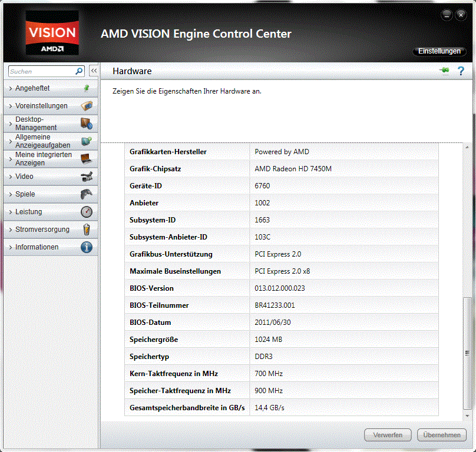The width and height of the screenshot is (476, 452).
Task: Expand the Voreinstellungen section chevron
Action: [x=11, y=106]
